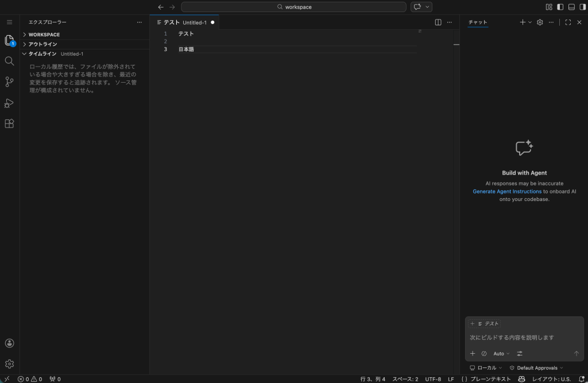Open the Auto model picker dropdown

click(501, 354)
